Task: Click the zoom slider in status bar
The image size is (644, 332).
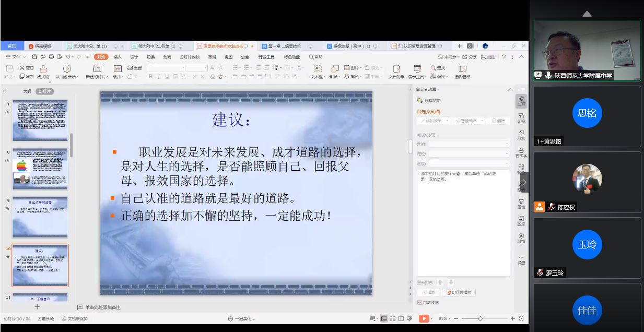Action: [481, 318]
